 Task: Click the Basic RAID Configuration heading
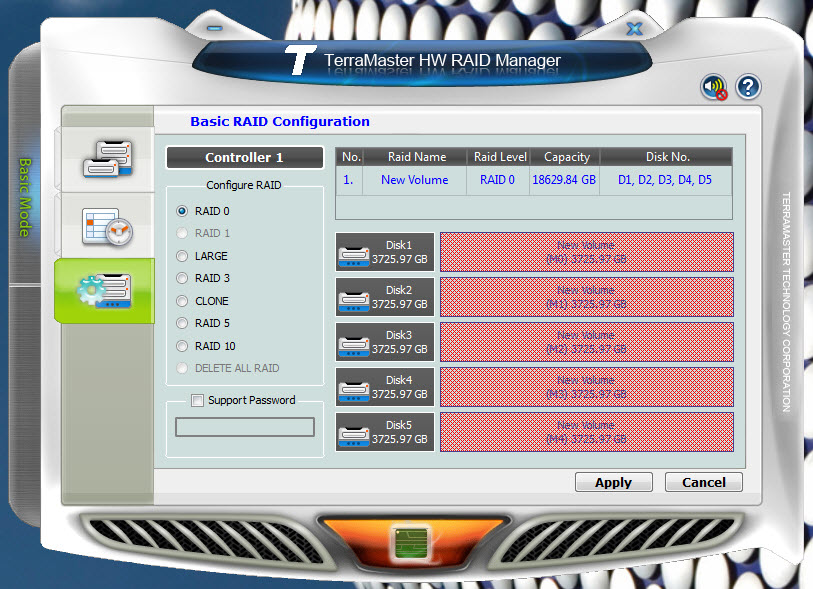(x=280, y=122)
